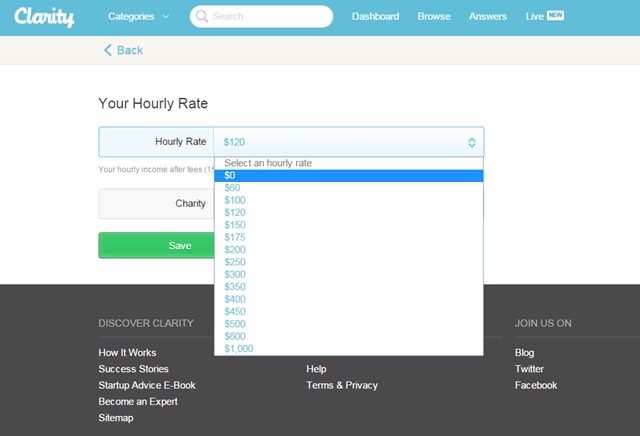Open Success Stories in the footer
This screenshot has width=640, height=436.
133,369
